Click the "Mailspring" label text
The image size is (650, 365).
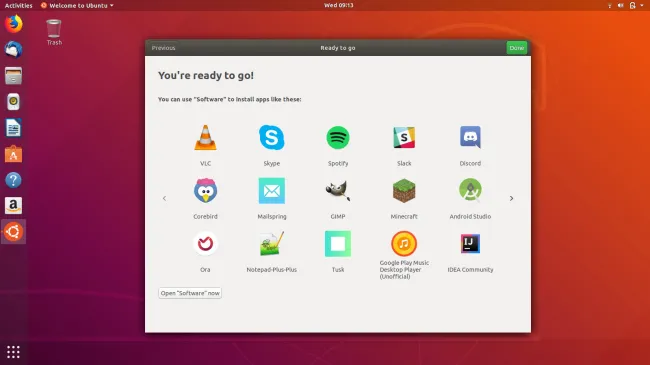(272, 217)
